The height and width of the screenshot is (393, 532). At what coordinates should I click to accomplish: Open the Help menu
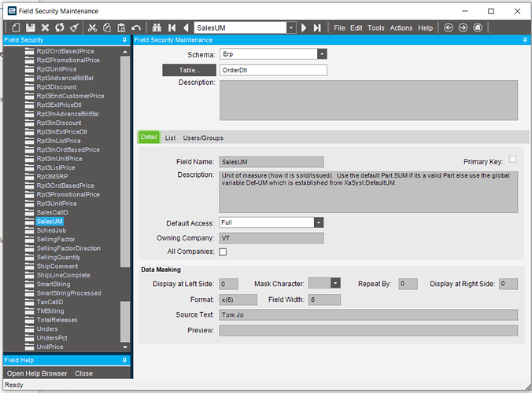[425, 28]
